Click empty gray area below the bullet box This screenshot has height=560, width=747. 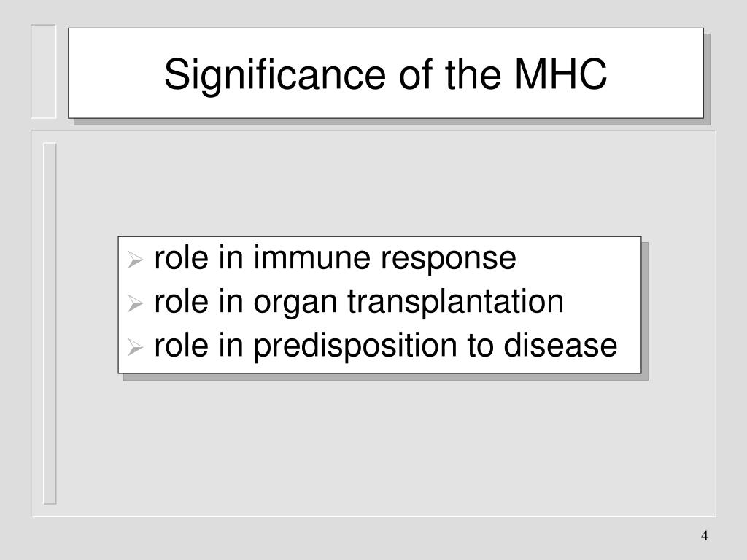[381, 448]
